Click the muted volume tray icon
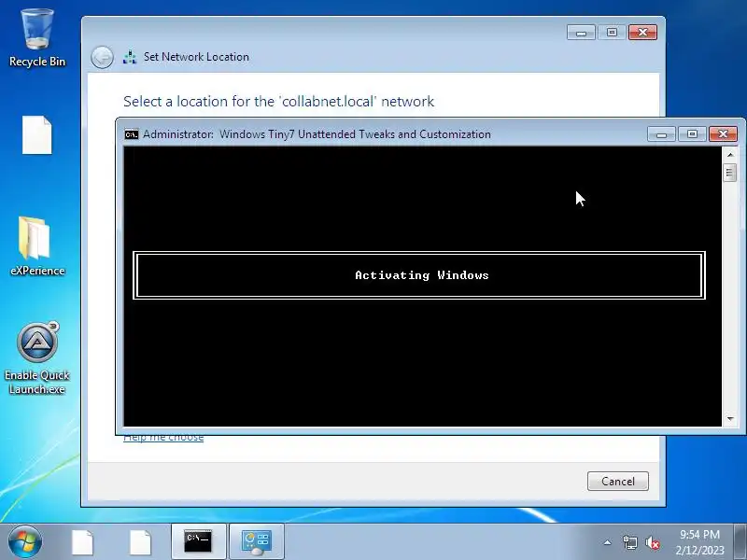Screen dimensions: 747x560 point(653,542)
